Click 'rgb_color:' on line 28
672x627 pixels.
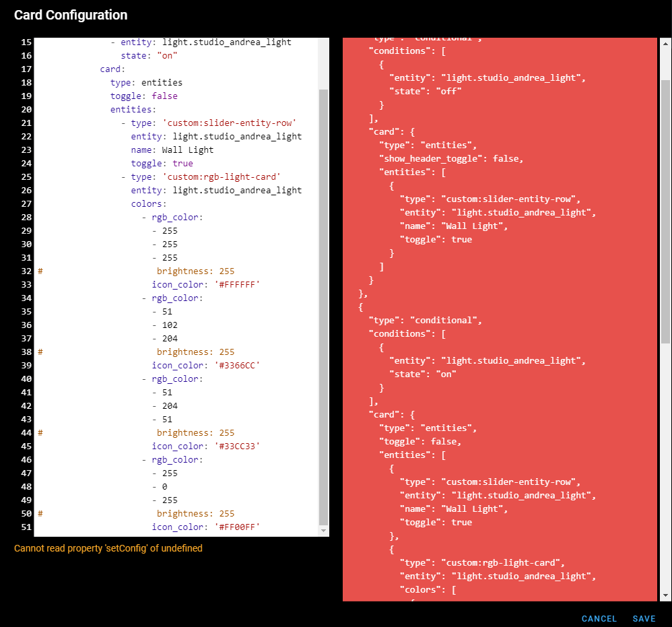click(177, 218)
